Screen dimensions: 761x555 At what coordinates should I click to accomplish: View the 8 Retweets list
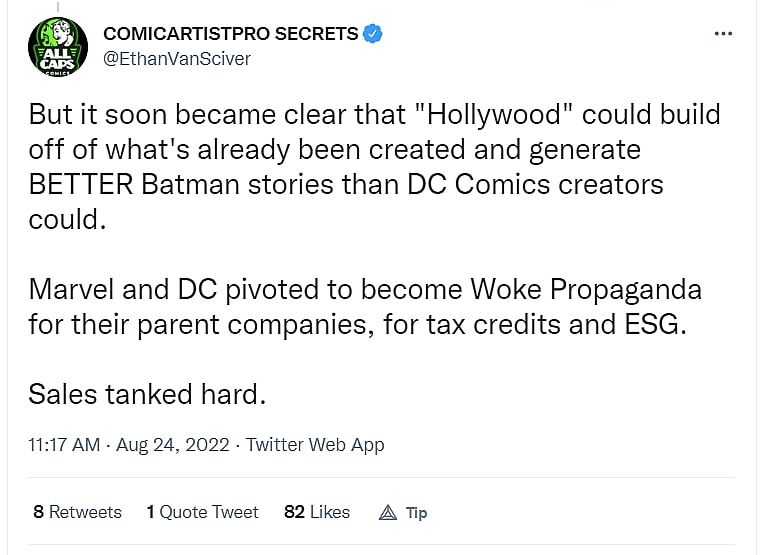coord(77,511)
